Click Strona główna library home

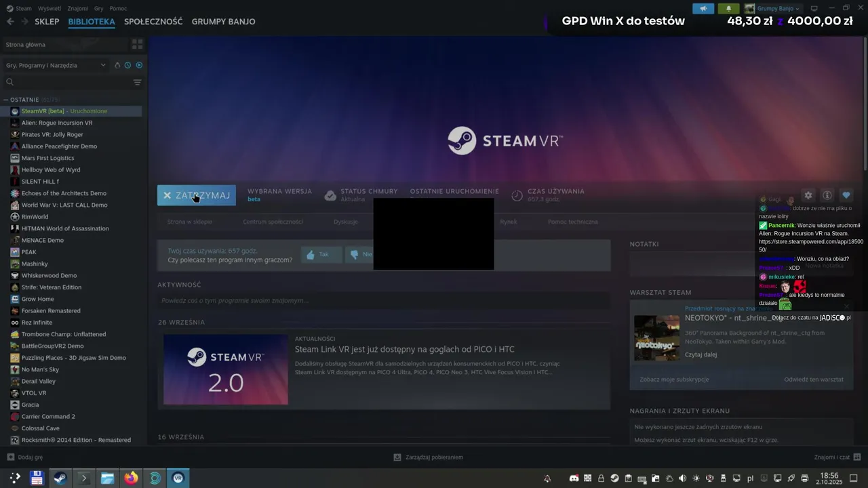65,45
